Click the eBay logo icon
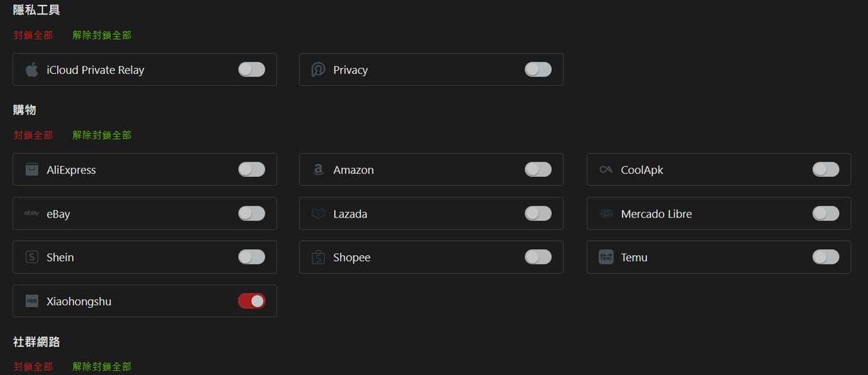This screenshot has width=868, height=375. (32, 214)
